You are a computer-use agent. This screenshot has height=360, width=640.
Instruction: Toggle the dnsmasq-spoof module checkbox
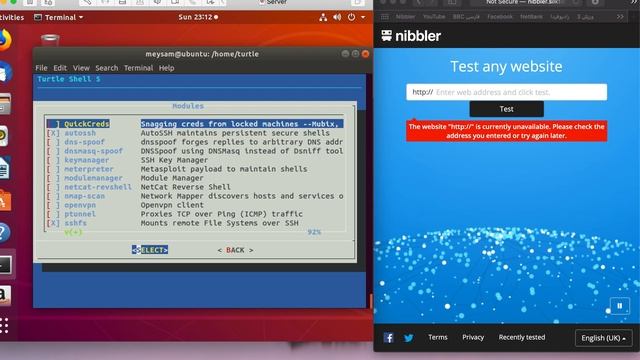point(53,151)
